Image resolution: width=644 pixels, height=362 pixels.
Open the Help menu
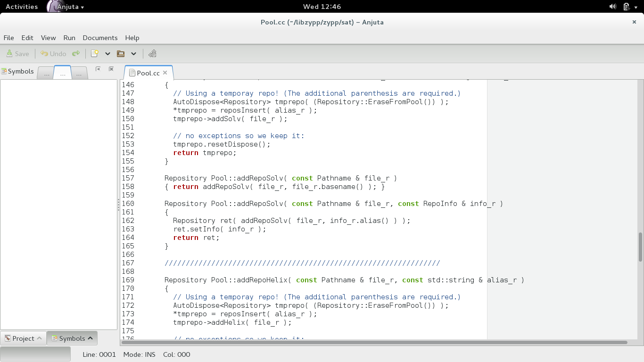132,38
